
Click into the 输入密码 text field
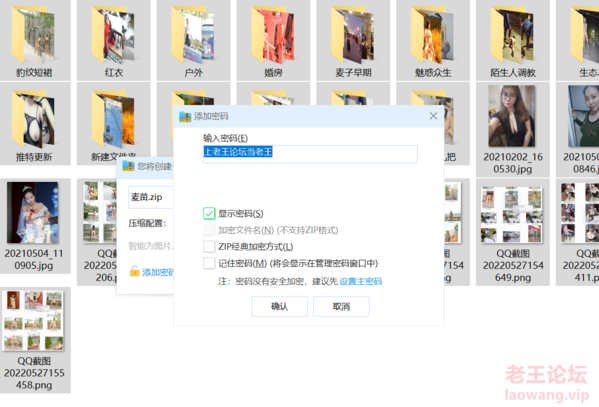coord(310,154)
